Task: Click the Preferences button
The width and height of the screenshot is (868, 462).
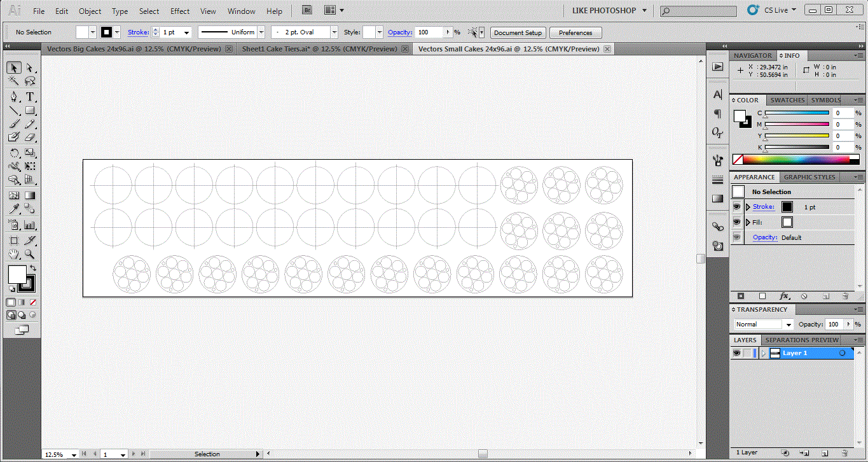Action: pyautogui.click(x=575, y=32)
